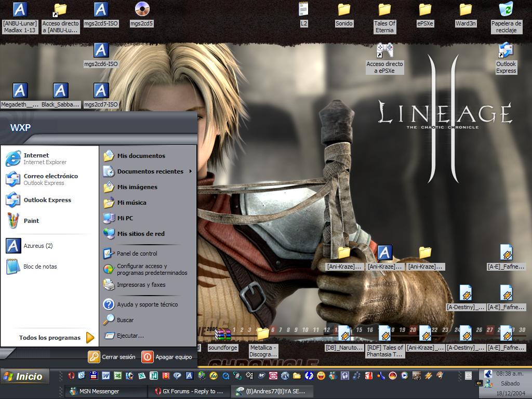
Task: Select the Outlook Express desktop shortcut
Action: point(506,58)
